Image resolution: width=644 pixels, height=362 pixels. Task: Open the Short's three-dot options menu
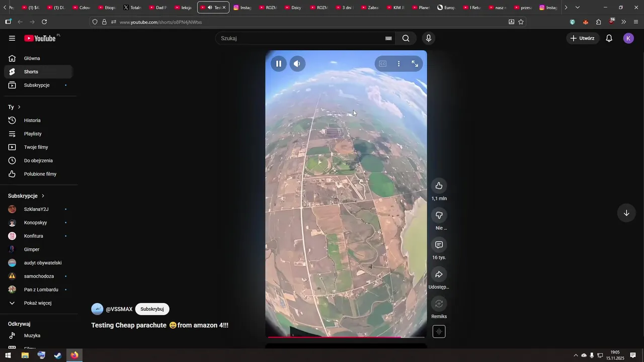[x=398, y=64]
